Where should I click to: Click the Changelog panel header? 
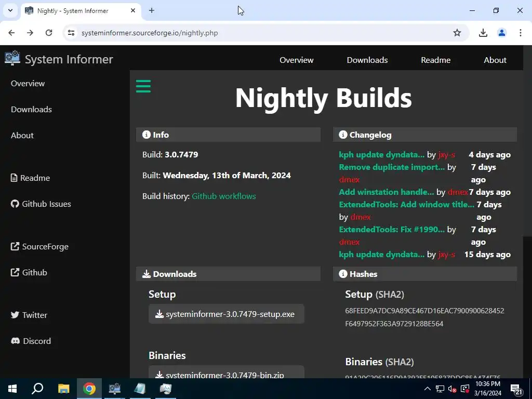(x=425, y=135)
